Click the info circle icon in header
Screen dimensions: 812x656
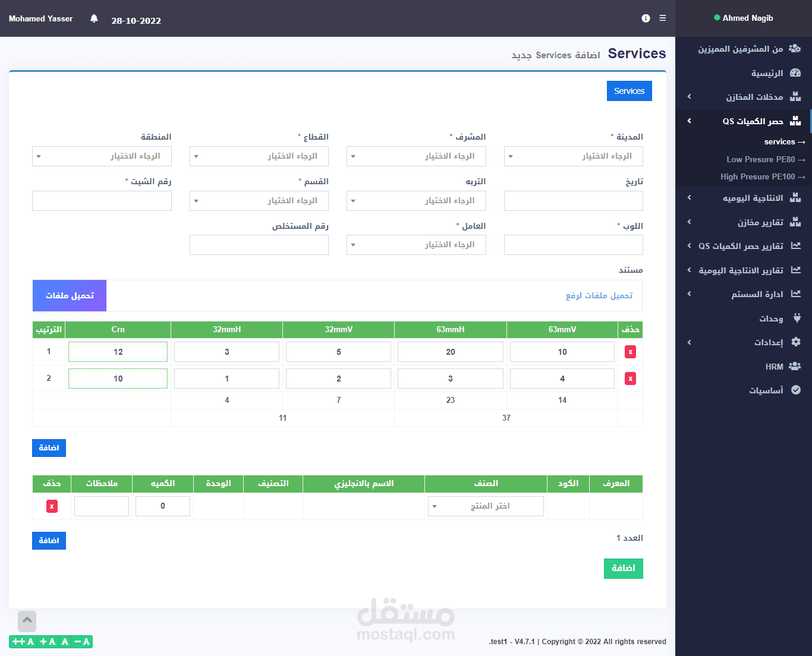[646, 18]
